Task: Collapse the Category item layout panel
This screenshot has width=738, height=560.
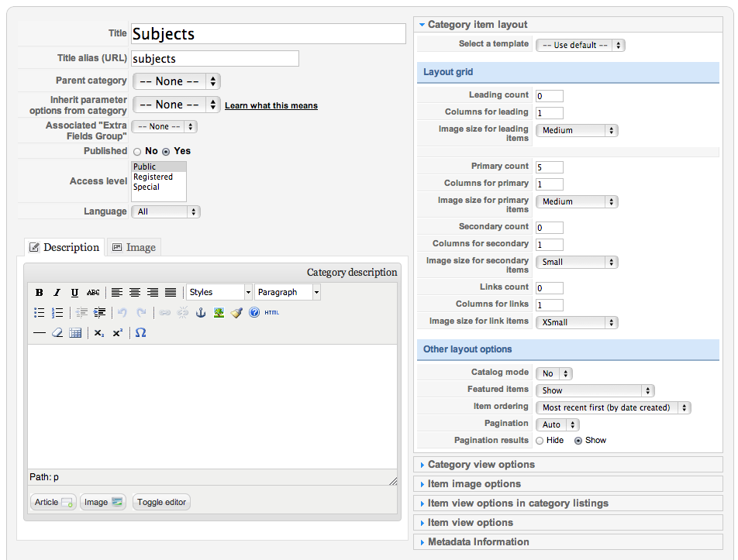Action: tap(568, 25)
